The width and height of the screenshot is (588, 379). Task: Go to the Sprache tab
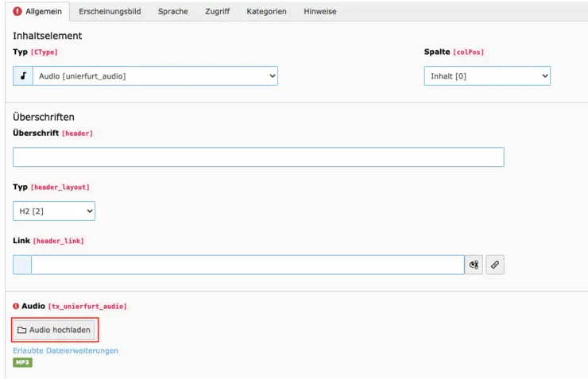[x=172, y=11]
